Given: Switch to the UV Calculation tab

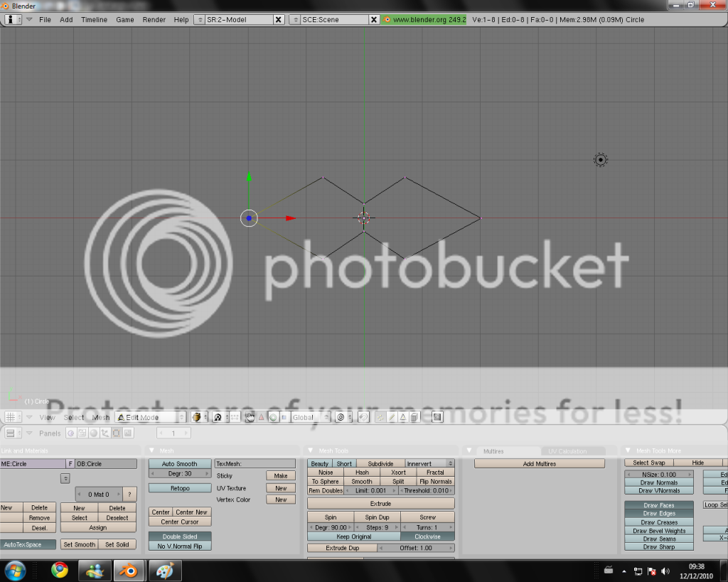Looking at the screenshot, I should (x=567, y=451).
